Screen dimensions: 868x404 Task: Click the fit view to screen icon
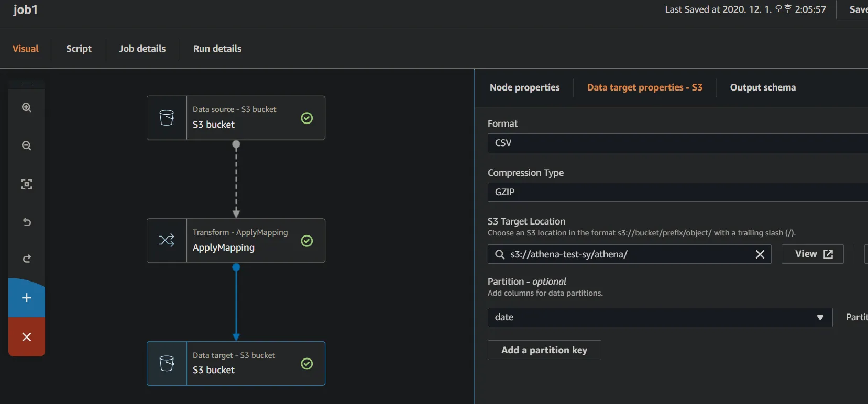point(27,184)
